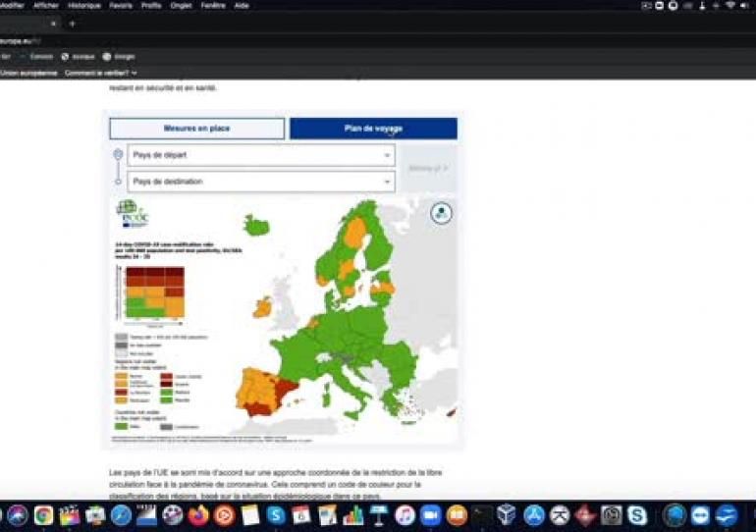Open Final Cut Pro in the dock
Screen dimensions: 756x532
coord(70,515)
